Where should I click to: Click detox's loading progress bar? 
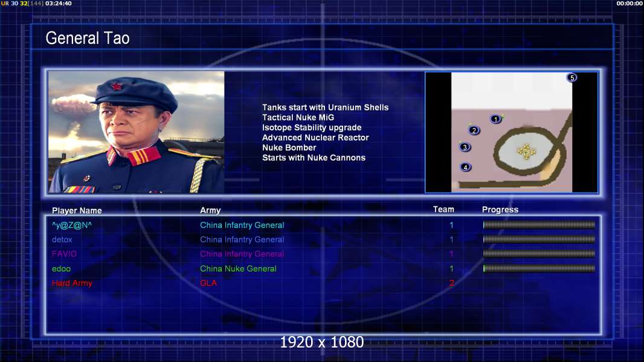click(x=539, y=239)
